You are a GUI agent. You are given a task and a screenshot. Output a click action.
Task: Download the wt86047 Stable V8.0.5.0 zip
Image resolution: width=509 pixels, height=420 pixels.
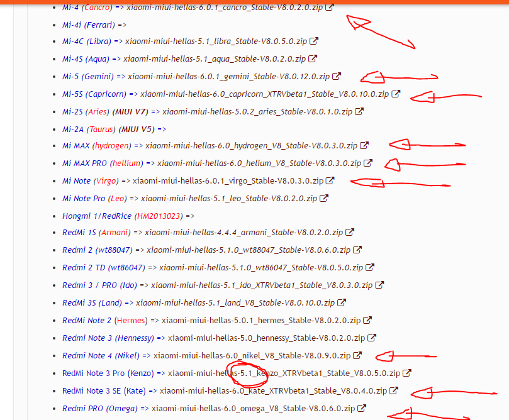(x=261, y=267)
